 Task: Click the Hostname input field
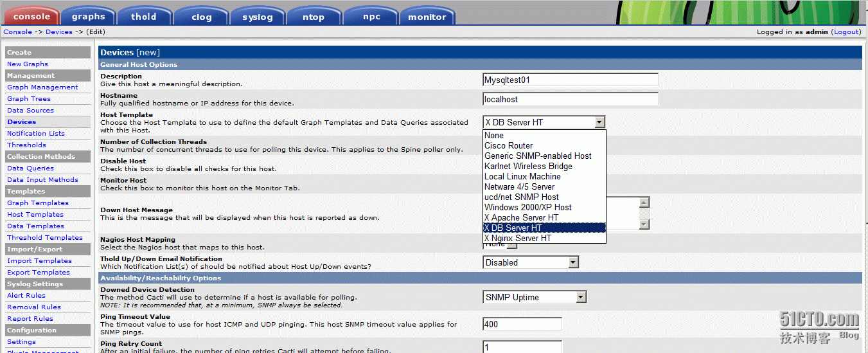point(571,99)
